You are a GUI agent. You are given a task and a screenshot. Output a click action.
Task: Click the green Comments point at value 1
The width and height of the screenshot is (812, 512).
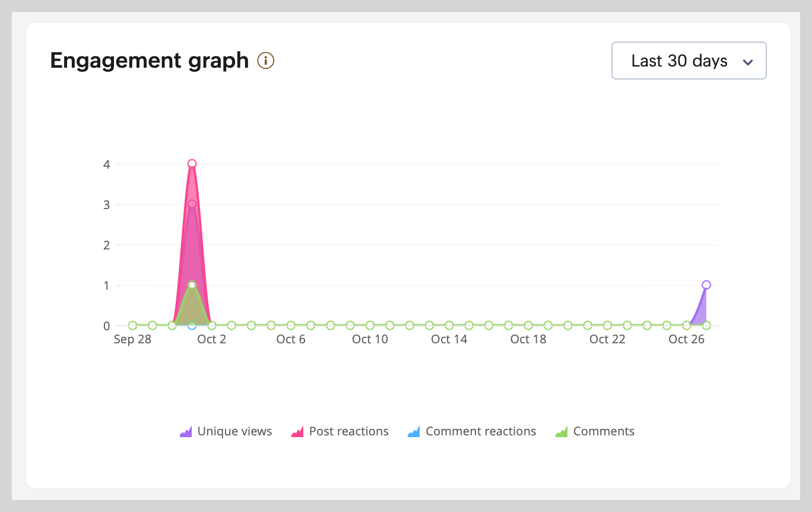pos(192,285)
